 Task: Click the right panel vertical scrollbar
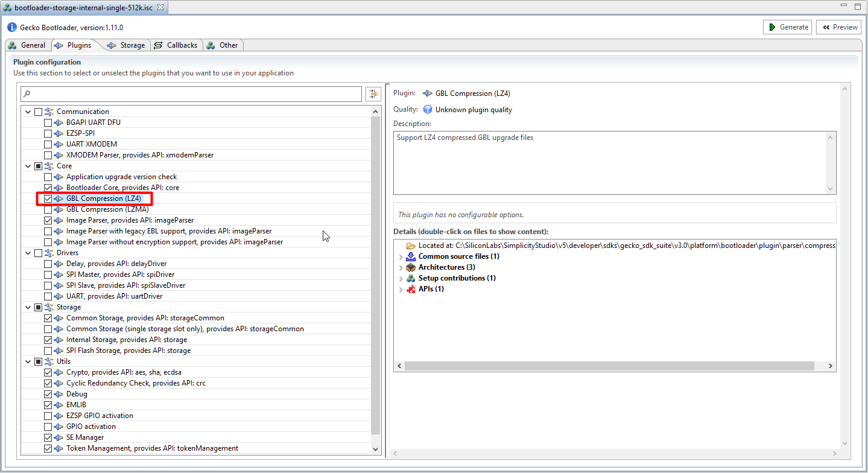[x=845, y=265]
